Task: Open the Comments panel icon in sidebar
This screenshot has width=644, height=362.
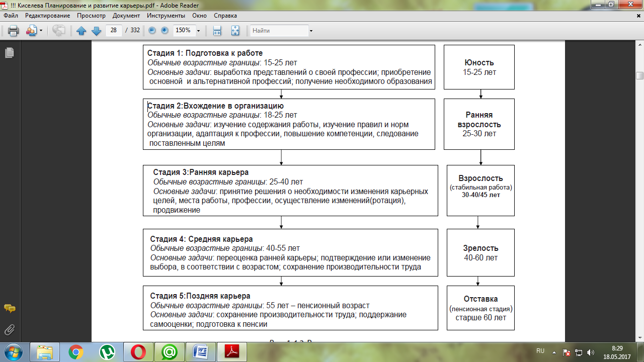Action: pyautogui.click(x=9, y=308)
